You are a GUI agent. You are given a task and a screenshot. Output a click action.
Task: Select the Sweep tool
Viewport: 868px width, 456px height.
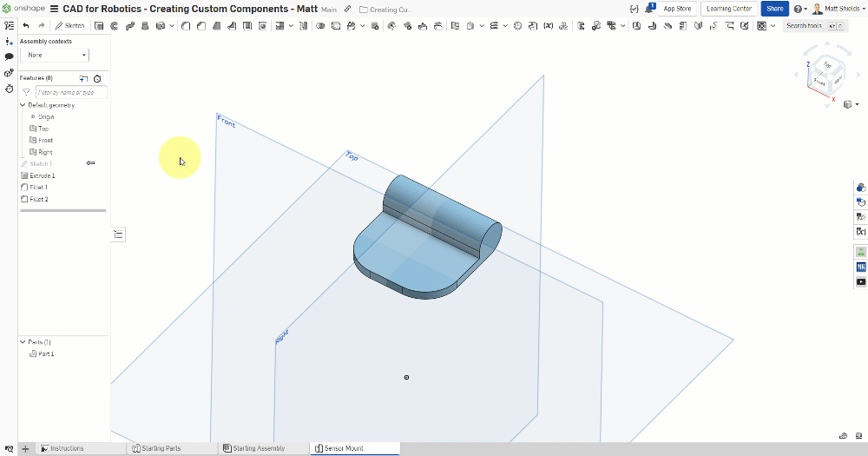tap(130, 26)
